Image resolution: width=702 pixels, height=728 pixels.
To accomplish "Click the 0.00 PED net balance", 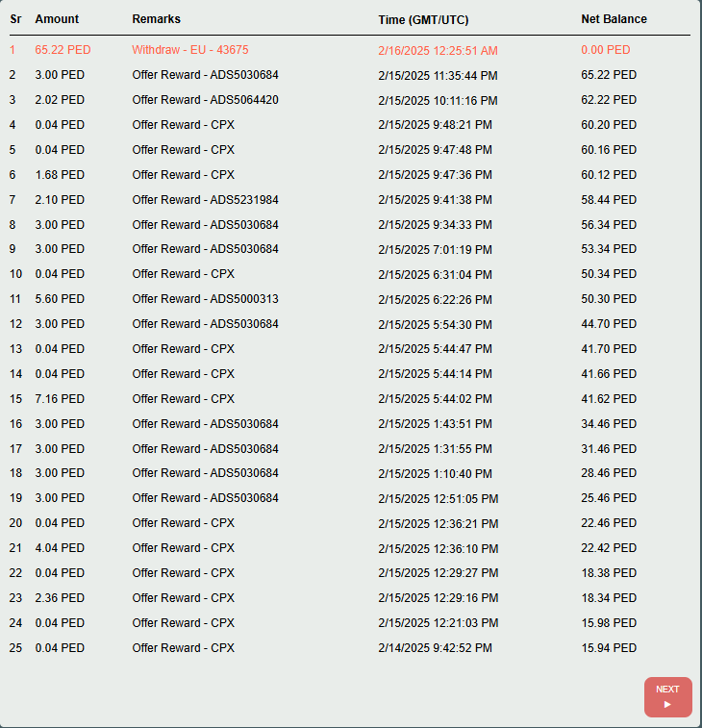I will (x=606, y=50).
